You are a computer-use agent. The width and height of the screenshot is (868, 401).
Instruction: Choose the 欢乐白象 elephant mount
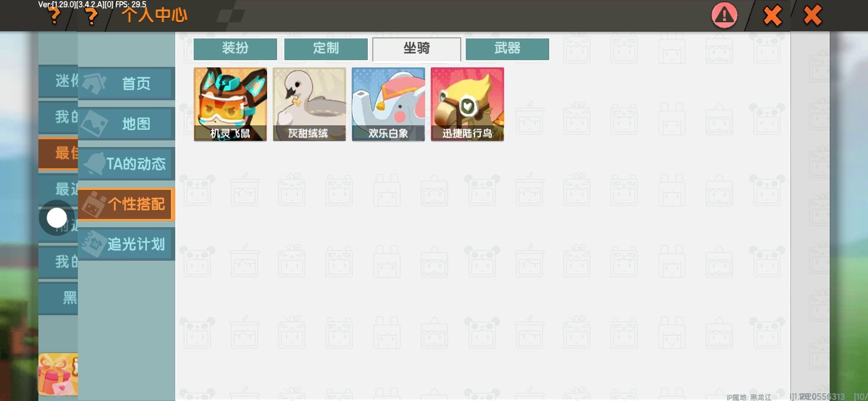tap(388, 104)
